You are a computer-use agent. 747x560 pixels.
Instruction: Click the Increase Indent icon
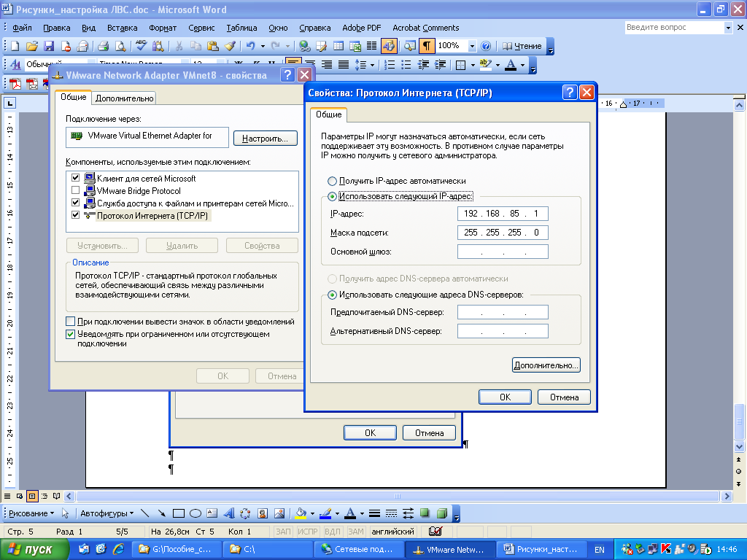(x=440, y=64)
